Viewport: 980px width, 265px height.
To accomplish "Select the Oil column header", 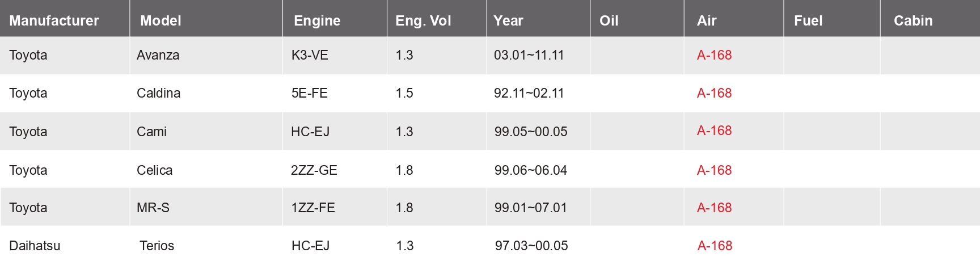I will (609, 21).
